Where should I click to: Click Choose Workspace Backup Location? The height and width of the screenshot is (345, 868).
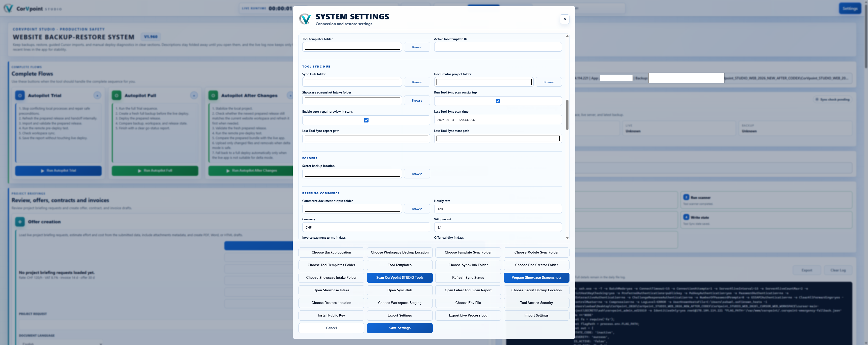(x=400, y=253)
